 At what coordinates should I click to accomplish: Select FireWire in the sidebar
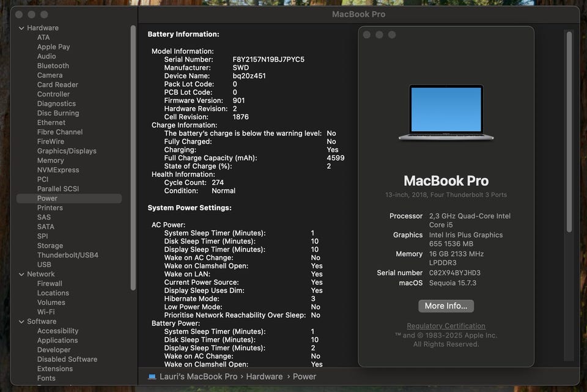[51, 141]
